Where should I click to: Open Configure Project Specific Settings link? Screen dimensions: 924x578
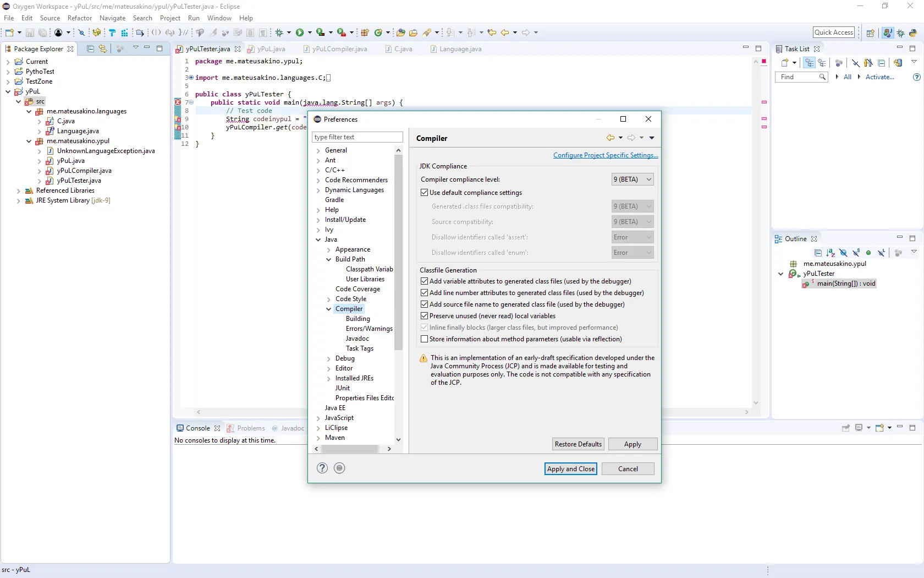pos(606,155)
